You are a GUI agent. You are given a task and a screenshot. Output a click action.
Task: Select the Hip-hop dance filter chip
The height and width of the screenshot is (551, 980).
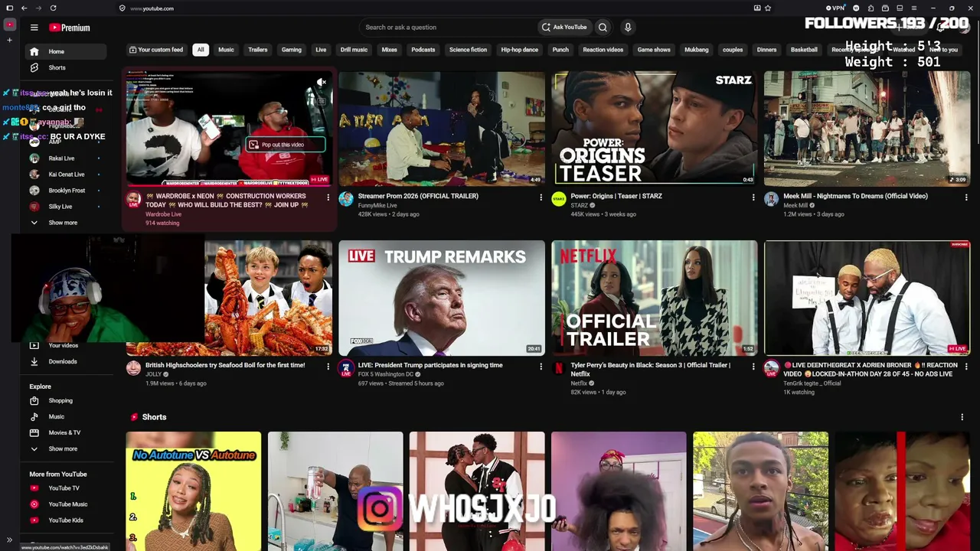click(520, 50)
